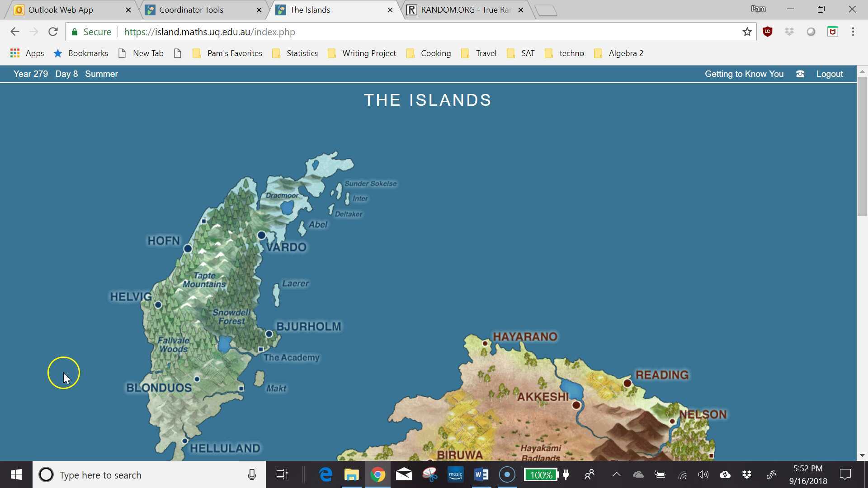Viewport: 868px width, 488px height.
Task: Open the Dropbox extension icon
Action: [789, 32]
